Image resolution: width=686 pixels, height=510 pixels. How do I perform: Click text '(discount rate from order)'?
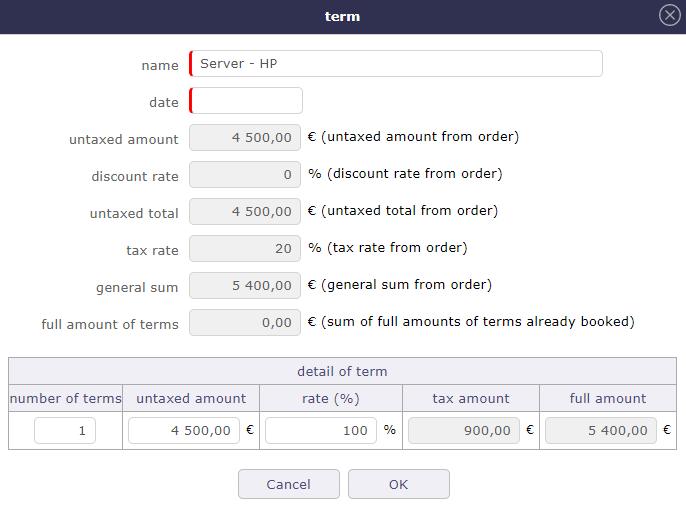click(415, 174)
